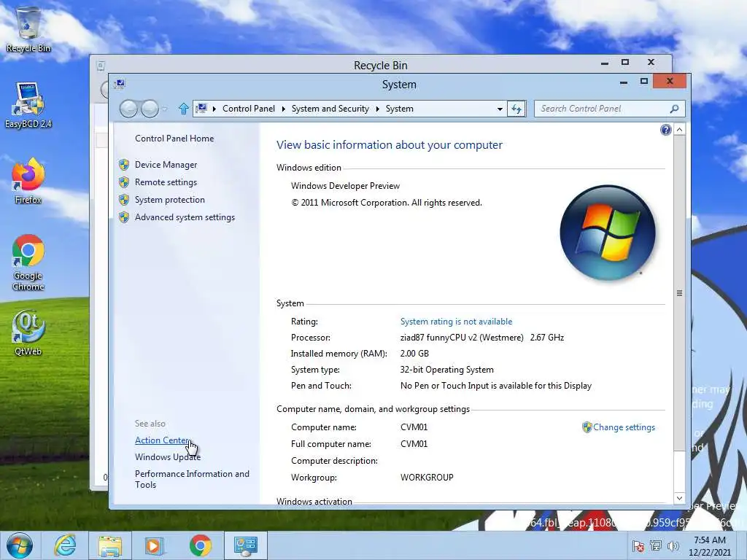Click the vertical scrollbar thumb
The image size is (747, 560).
680,294
